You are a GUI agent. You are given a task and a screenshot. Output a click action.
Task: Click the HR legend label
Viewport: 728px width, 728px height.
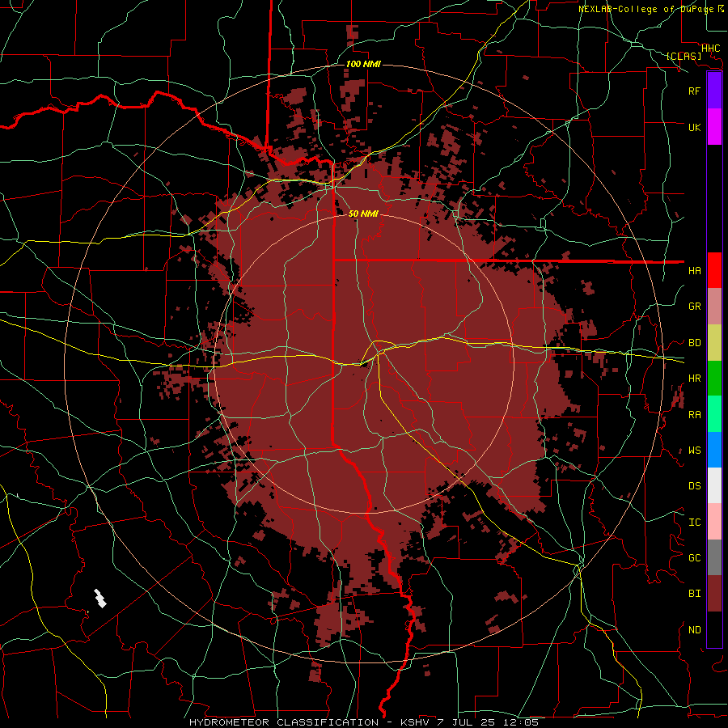(x=695, y=379)
